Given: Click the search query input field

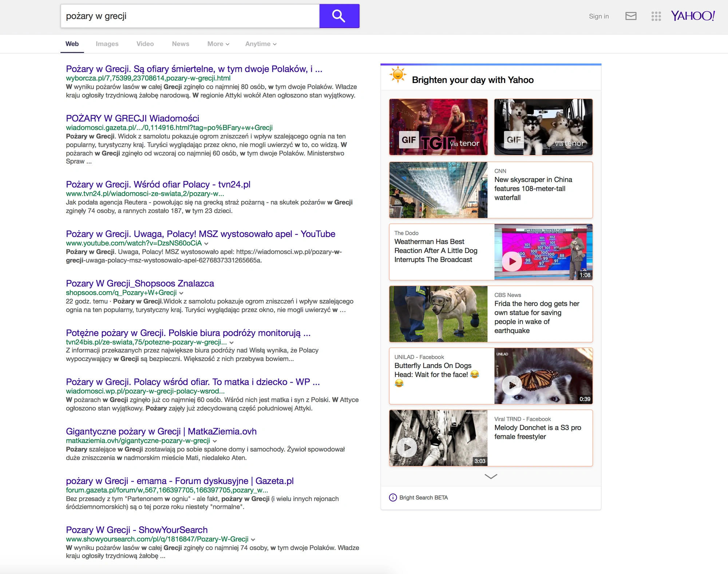Looking at the screenshot, I should [x=190, y=16].
